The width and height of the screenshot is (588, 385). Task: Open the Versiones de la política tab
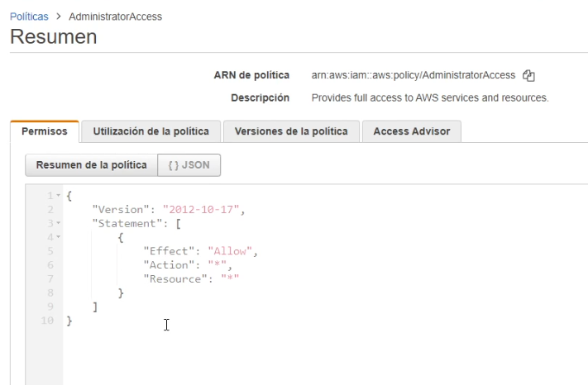[x=292, y=131]
